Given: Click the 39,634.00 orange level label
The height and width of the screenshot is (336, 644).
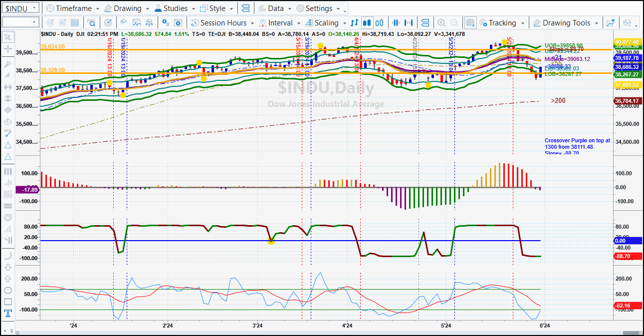Looking at the screenshot, I should pyautogui.click(x=53, y=46).
